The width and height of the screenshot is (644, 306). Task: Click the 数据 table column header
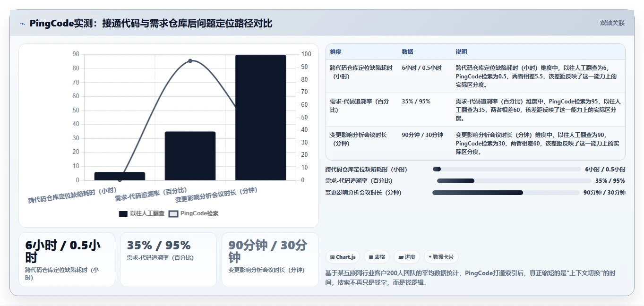click(407, 52)
